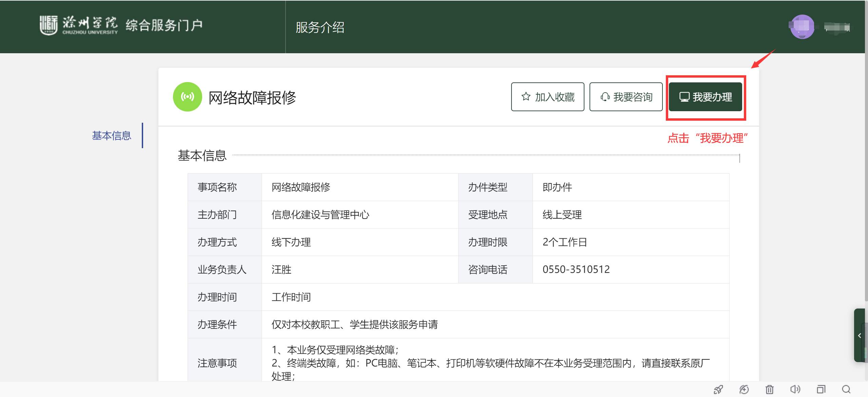This screenshot has height=397, width=868.
Task: Click the 办理方式 label cell
Action: (x=225, y=242)
